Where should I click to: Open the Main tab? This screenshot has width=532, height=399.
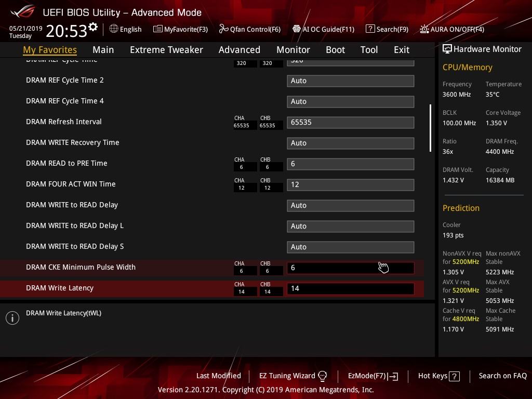(x=103, y=50)
